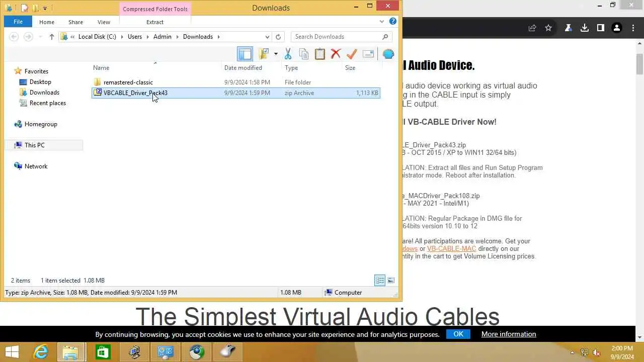
Task: Switch to the Home ribbon tab
Action: click(47, 22)
